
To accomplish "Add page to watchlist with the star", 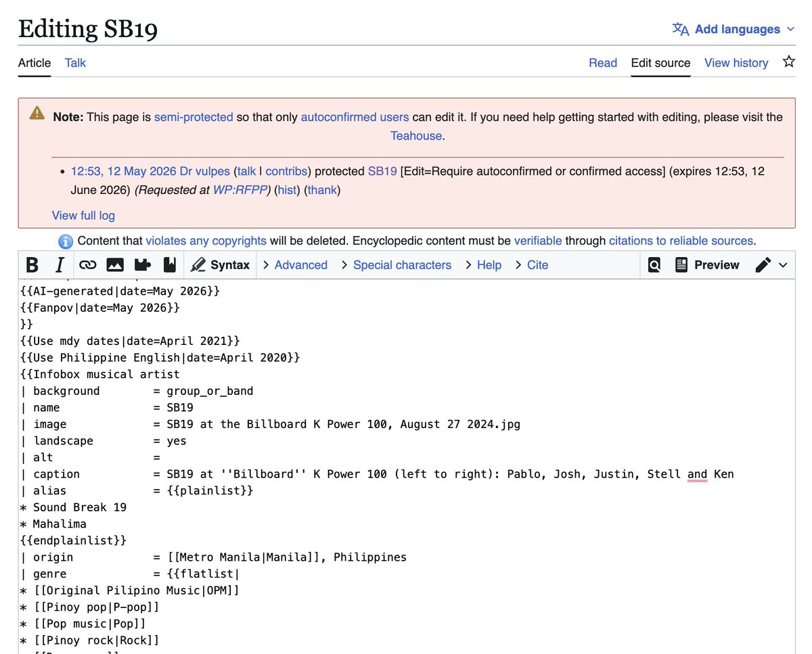I will tap(788, 62).
